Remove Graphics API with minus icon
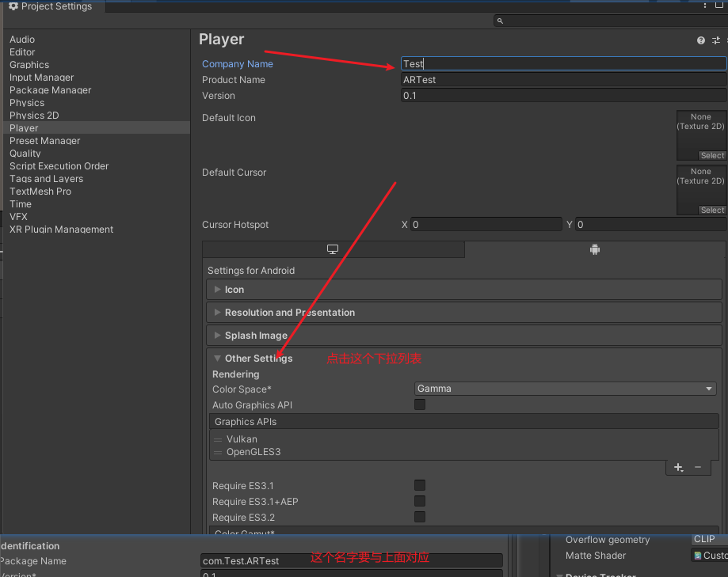This screenshot has width=728, height=577. [698, 467]
